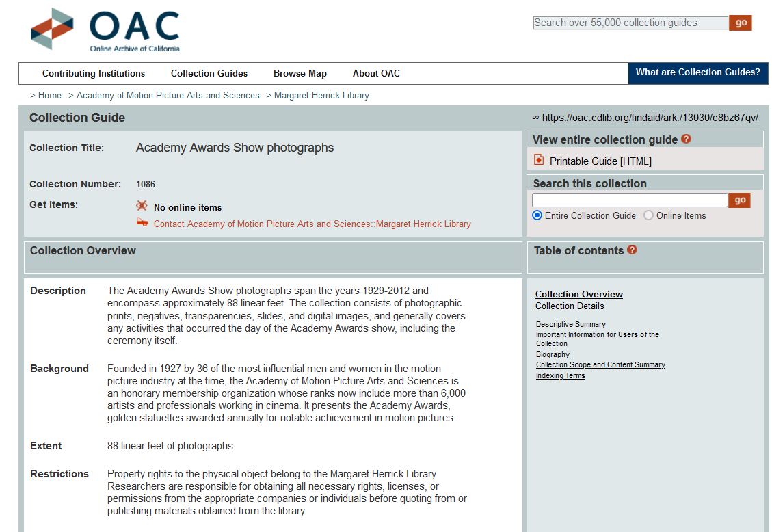Focus the Search this collection text field
Viewport: 772px width, 532px height.
630,200
